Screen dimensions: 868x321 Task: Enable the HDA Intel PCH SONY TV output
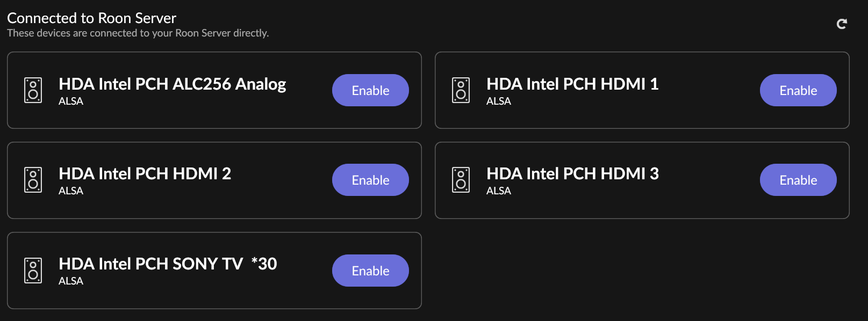pos(370,271)
